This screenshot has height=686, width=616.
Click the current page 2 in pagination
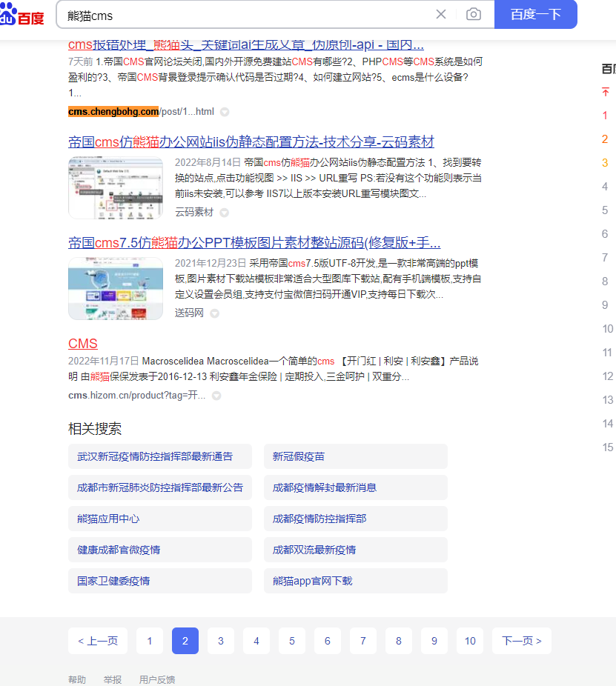185,641
